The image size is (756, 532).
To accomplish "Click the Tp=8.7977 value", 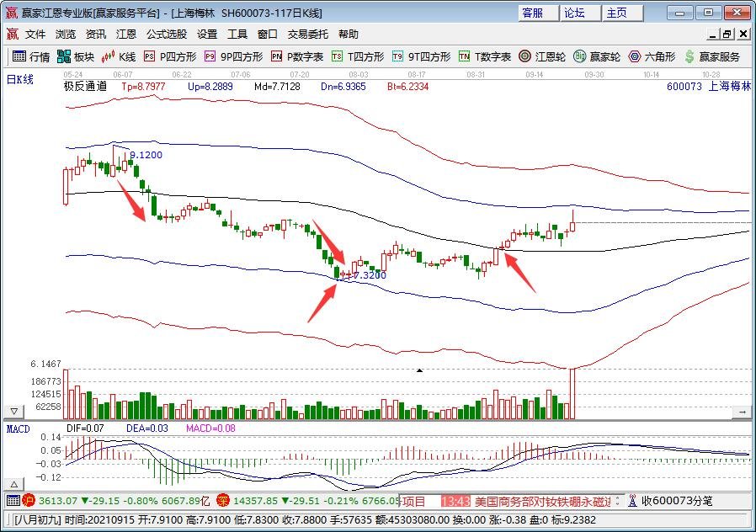I will point(143,87).
